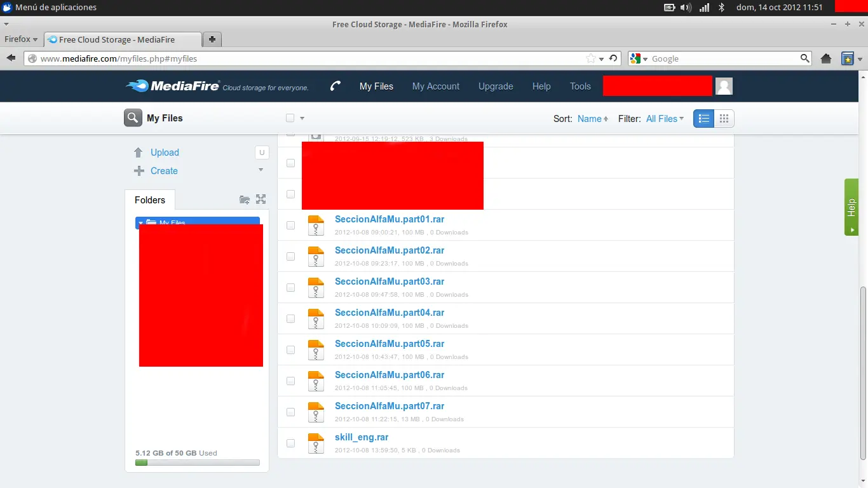Select the Folders tab in the sidebar

150,200
